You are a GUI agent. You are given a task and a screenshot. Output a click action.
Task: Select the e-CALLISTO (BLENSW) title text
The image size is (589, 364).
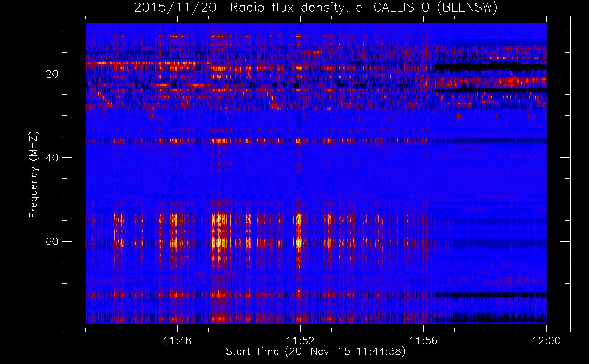pyautogui.click(x=426, y=8)
